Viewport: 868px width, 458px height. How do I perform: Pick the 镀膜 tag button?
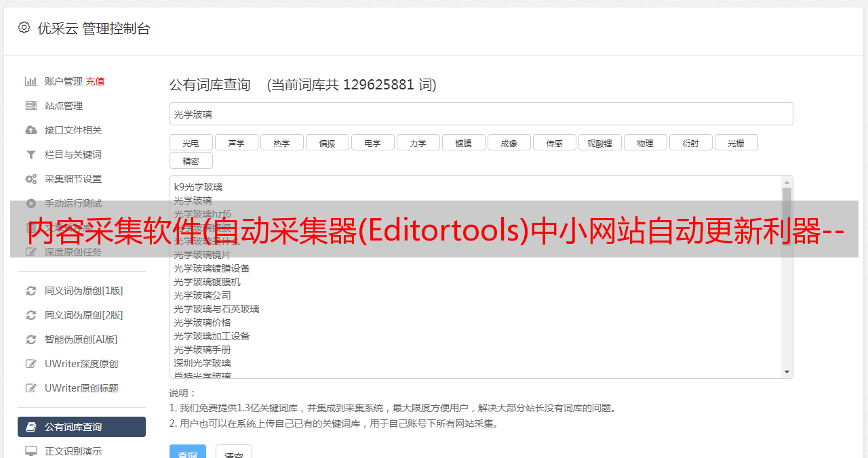[463, 142]
